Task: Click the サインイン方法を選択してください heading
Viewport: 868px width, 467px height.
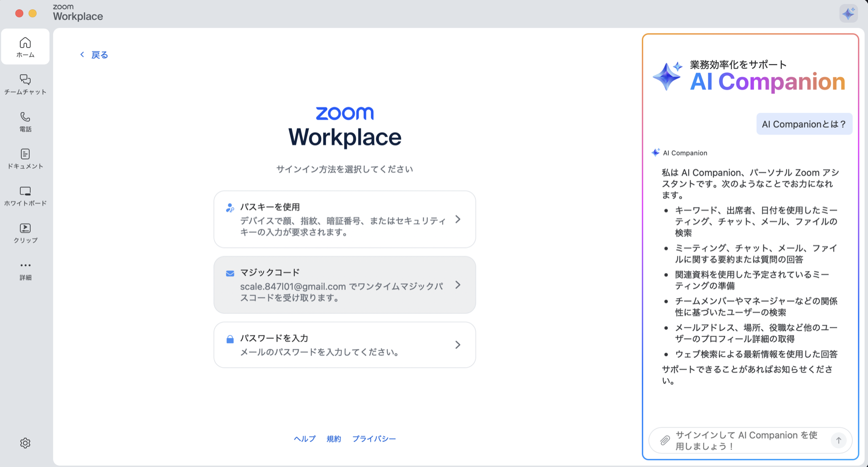Action: pos(345,169)
